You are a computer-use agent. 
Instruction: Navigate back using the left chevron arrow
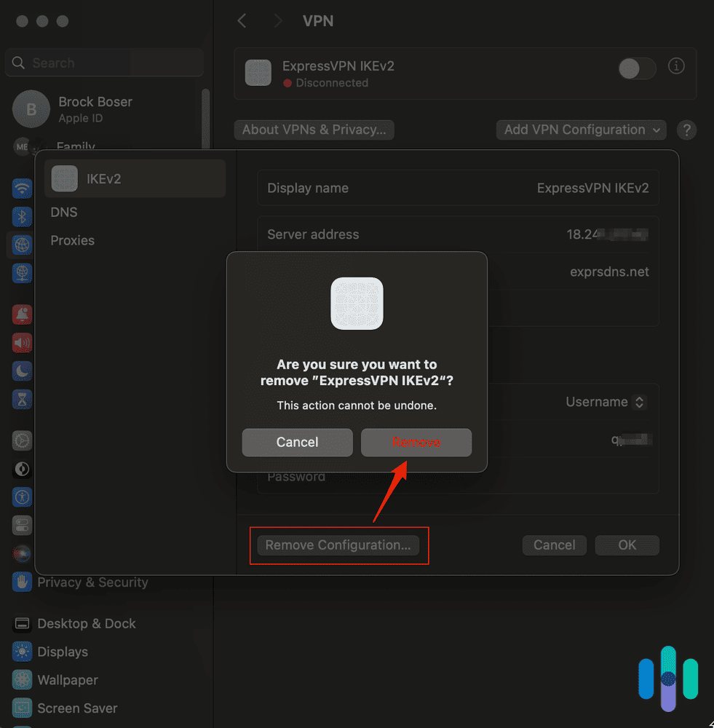pyautogui.click(x=242, y=21)
